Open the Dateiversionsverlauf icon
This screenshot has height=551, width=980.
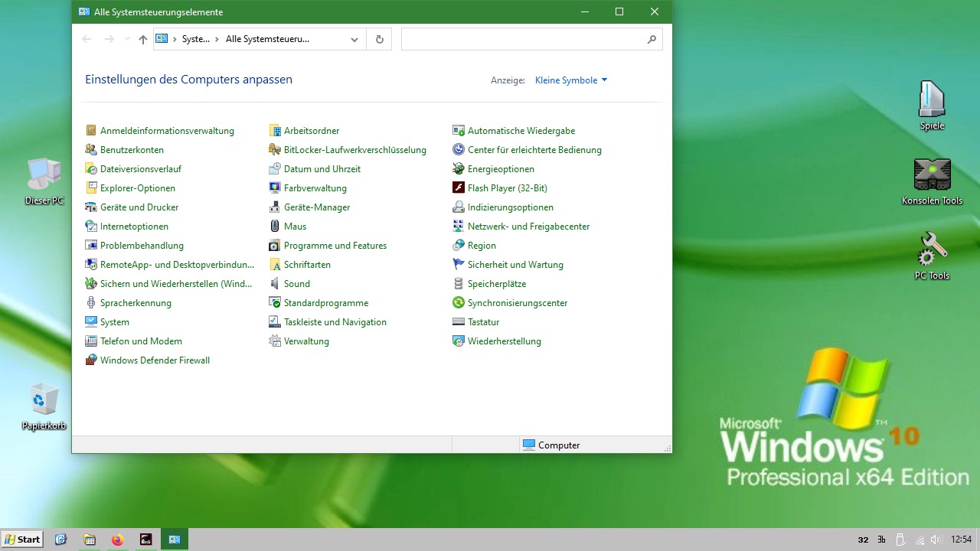tap(91, 169)
